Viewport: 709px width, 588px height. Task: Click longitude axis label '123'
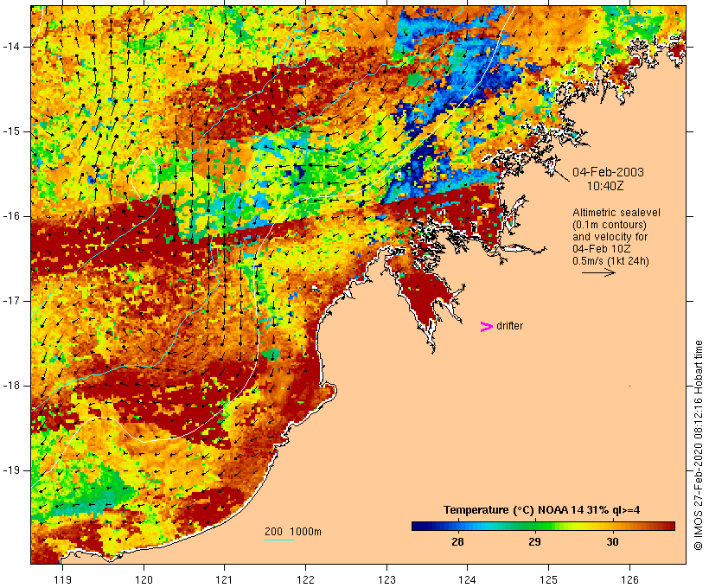(x=386, y=579)
